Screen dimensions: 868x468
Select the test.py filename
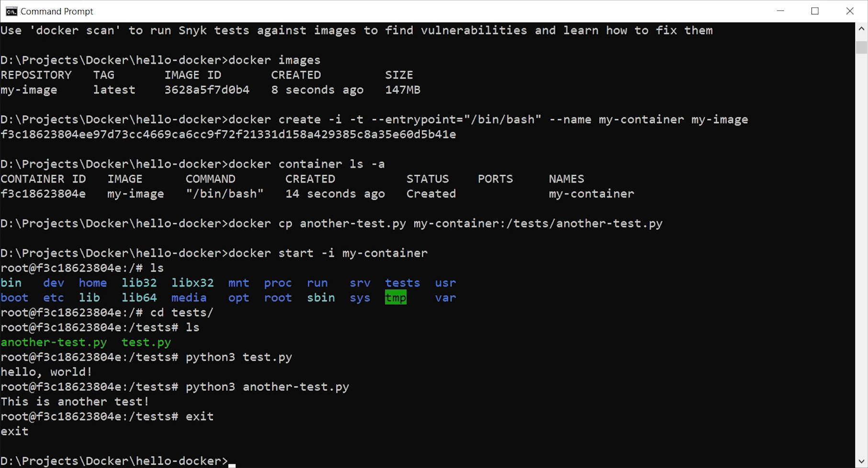146,342
